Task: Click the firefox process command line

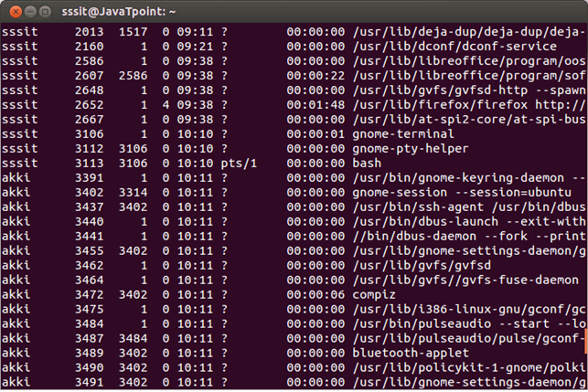Action: [469, 105]
